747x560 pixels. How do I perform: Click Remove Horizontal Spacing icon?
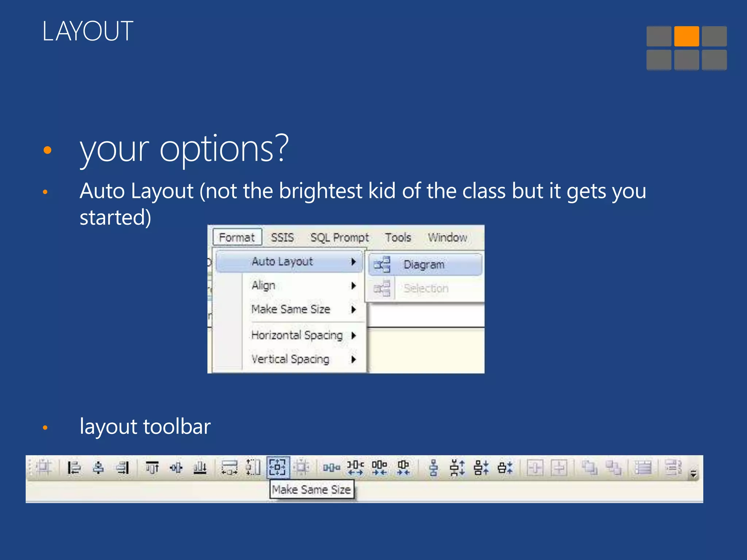click(403, 467)
